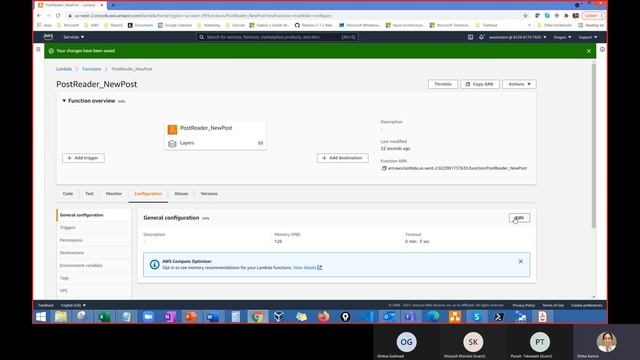Go to Functions breadcrumb link

[x=91, y=69]
